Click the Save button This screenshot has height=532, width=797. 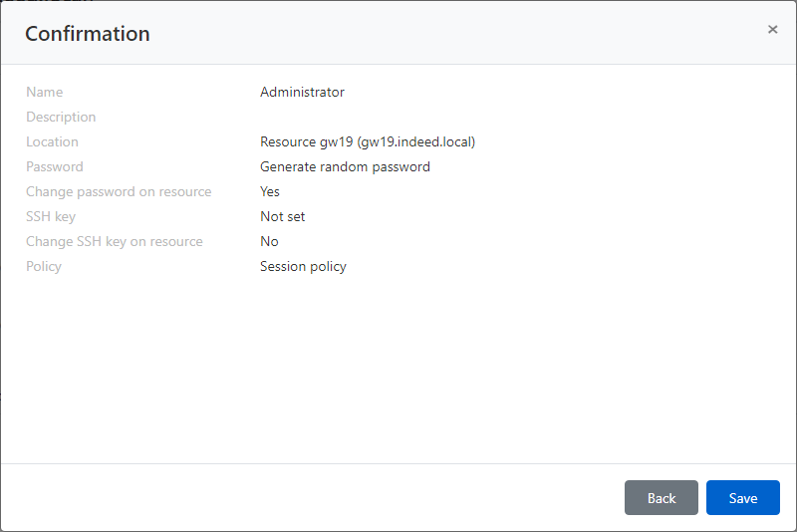coord(742,498)
